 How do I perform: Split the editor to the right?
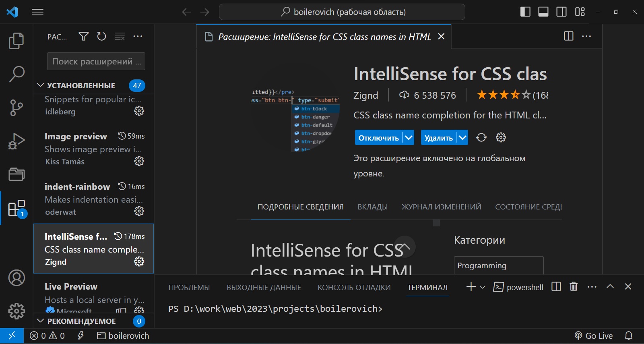(x=569, y=36)
